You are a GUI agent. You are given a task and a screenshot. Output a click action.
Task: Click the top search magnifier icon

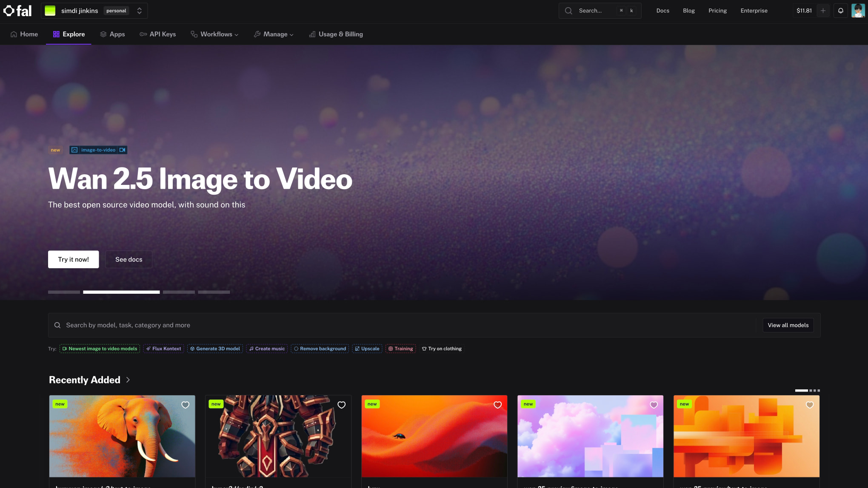(568, 11)
